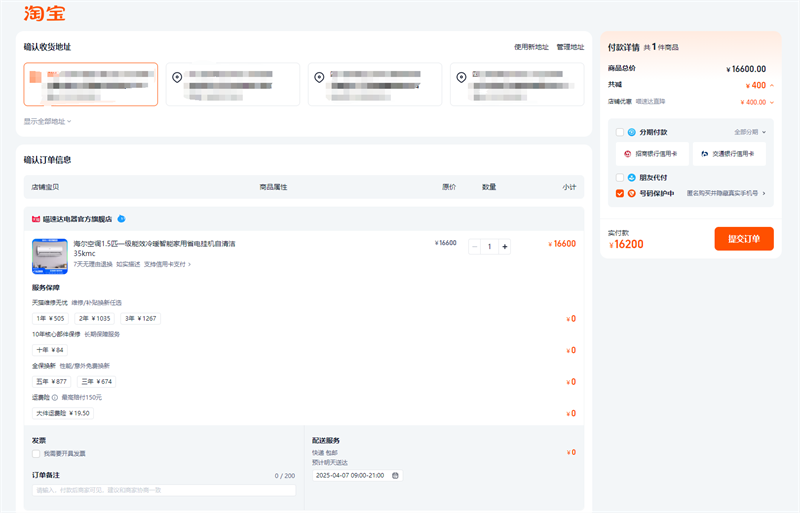
Task: Select the 1年 ¥505 warranty option
Action: coord(50,318)
